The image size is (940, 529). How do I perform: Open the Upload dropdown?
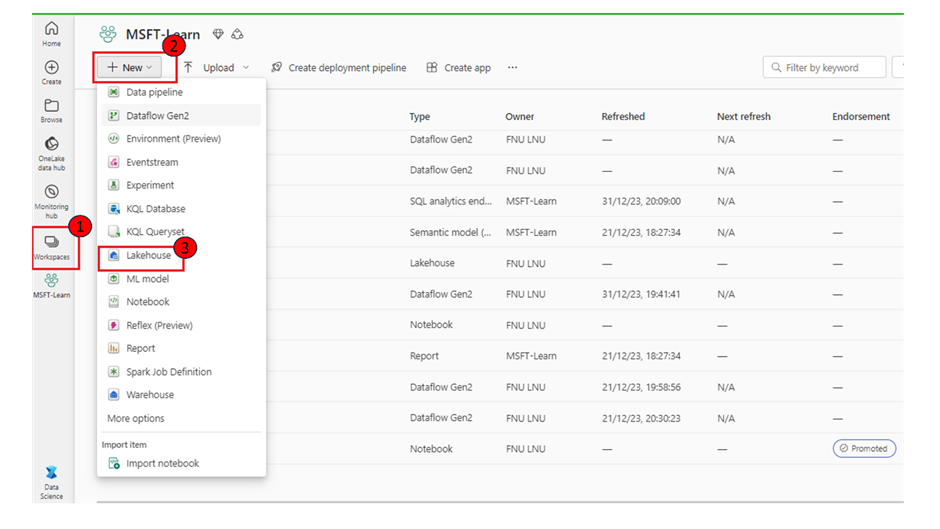point(216,67)
